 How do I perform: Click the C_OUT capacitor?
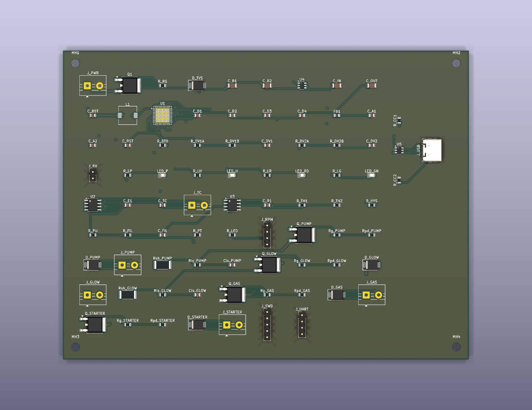click(372, 85)
